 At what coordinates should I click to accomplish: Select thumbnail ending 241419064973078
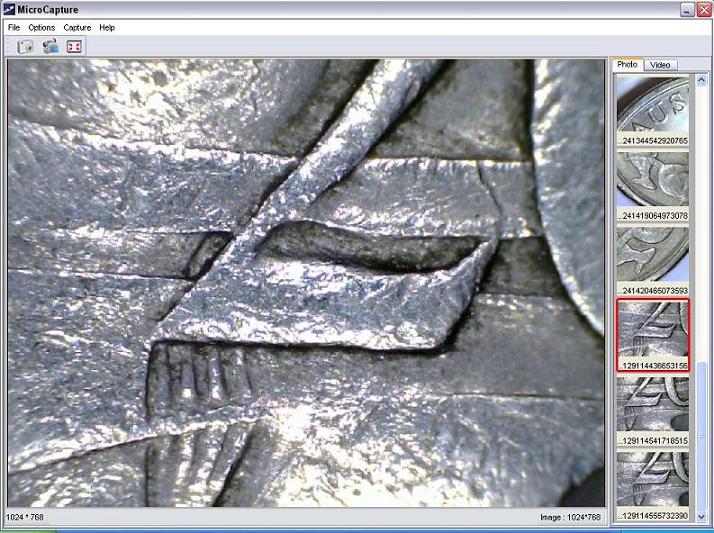click(x=653, y=186)
